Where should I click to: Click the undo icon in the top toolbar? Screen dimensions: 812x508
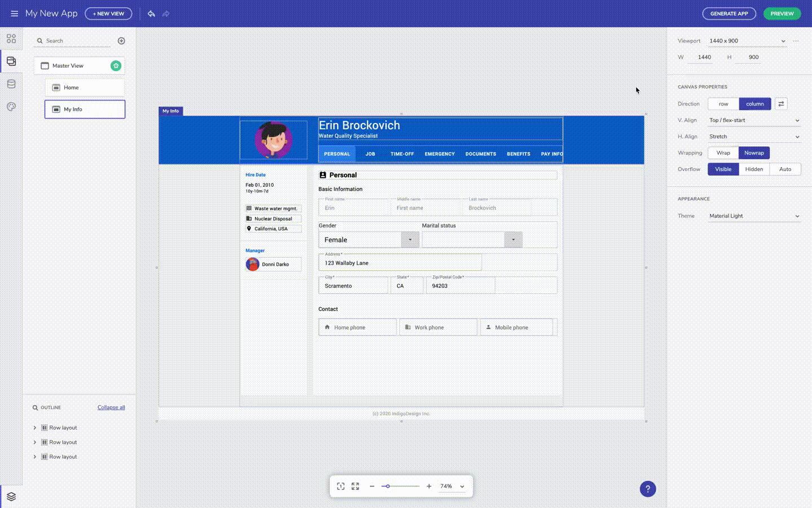[151, 14]
